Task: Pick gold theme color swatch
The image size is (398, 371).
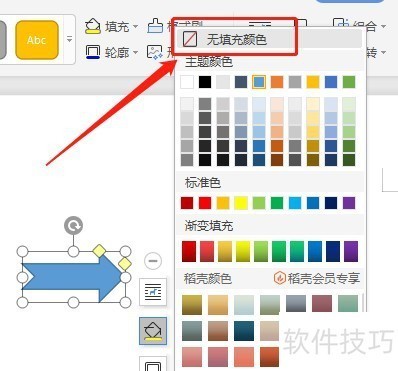Action: coord(313,82)
